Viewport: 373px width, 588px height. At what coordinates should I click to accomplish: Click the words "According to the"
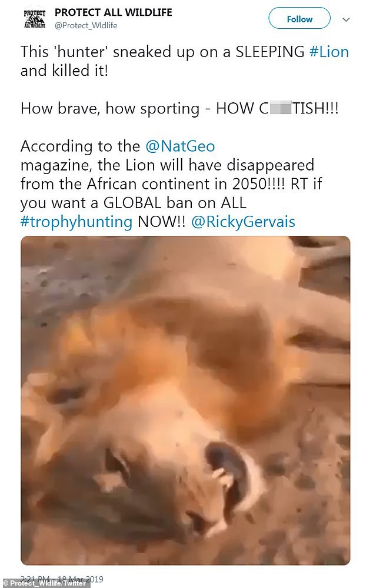click(x=80, y=146)
